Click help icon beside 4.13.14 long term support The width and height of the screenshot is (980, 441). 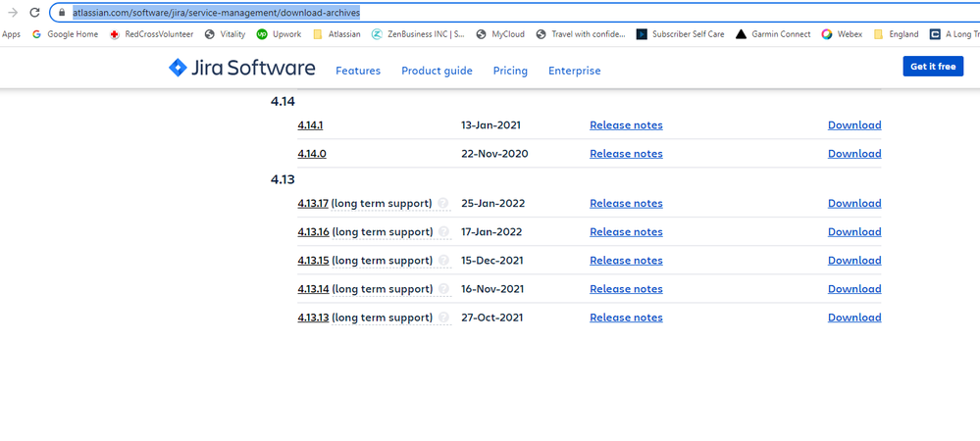(x=443, y=288)
